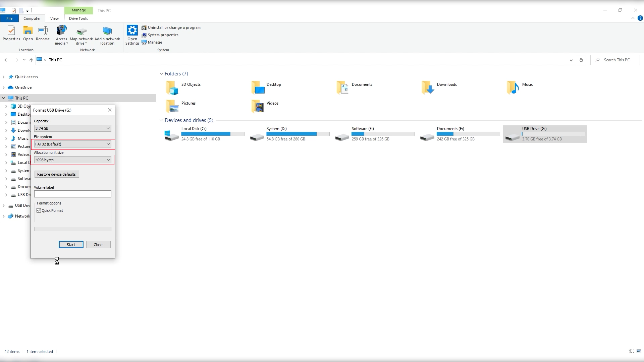Click Close button in Format dialog
This screenshot has width=644, height=362.
click(x=98, y=245)
